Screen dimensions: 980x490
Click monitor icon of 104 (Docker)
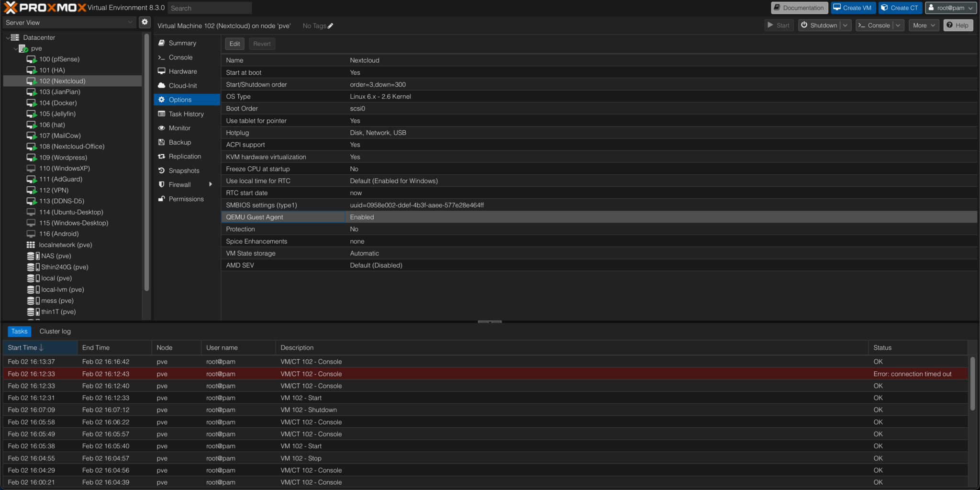31,103
